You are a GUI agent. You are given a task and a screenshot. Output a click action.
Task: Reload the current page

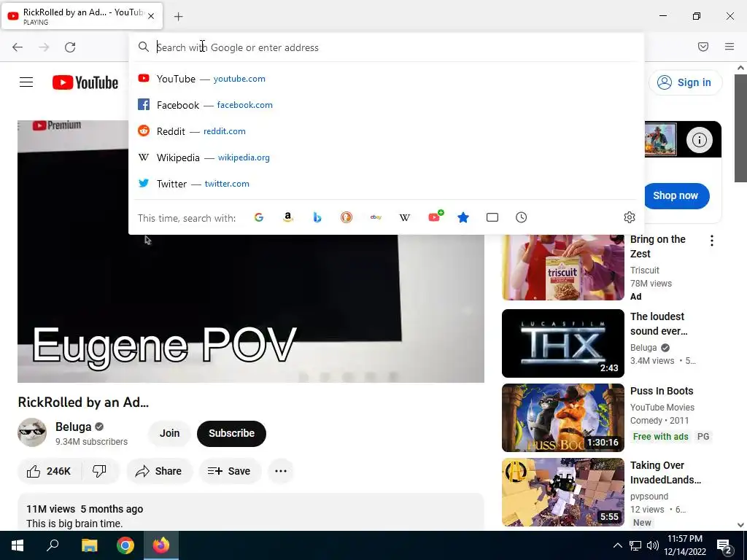70,47
